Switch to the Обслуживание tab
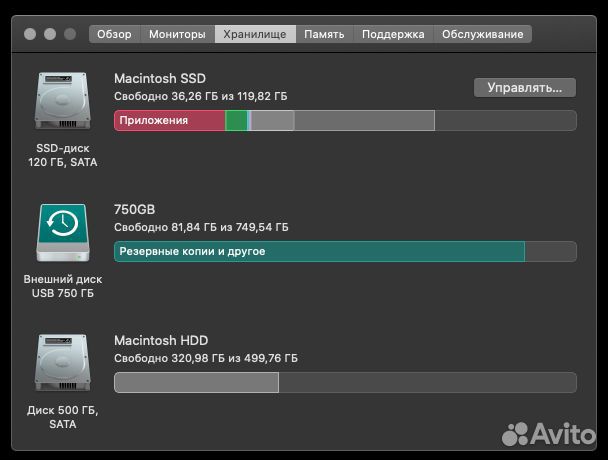608x460 pixels. pos(482,34)
